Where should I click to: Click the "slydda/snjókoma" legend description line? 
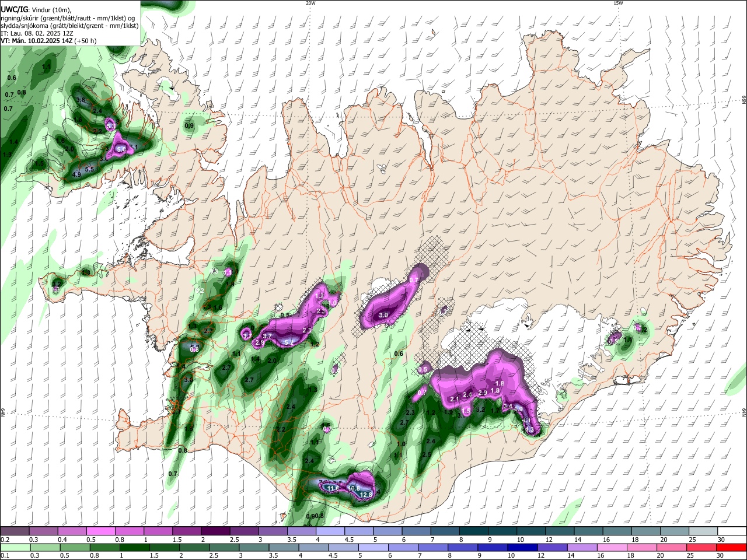[x=70, y=26]
